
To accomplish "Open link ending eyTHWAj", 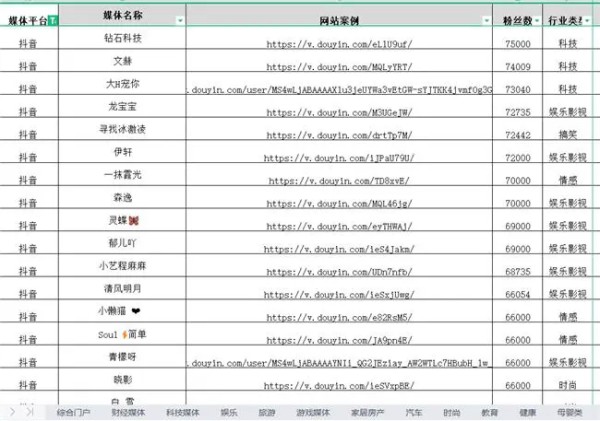I will click(339, 226).
